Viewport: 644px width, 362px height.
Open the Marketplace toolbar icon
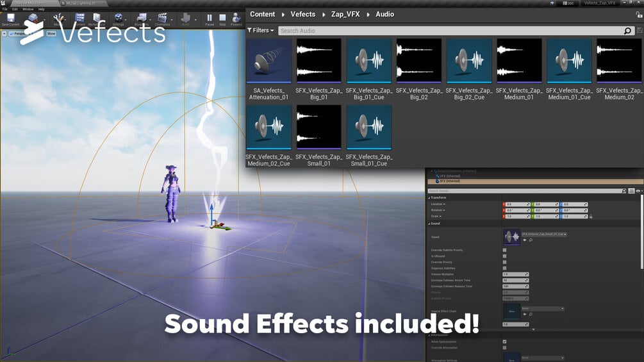coord(97,19)
